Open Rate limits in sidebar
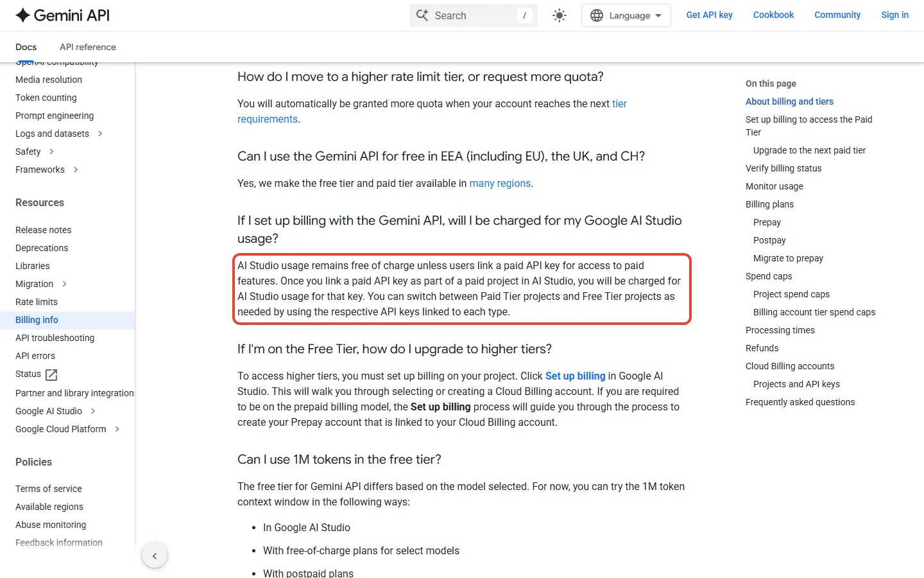 [37, 302]
